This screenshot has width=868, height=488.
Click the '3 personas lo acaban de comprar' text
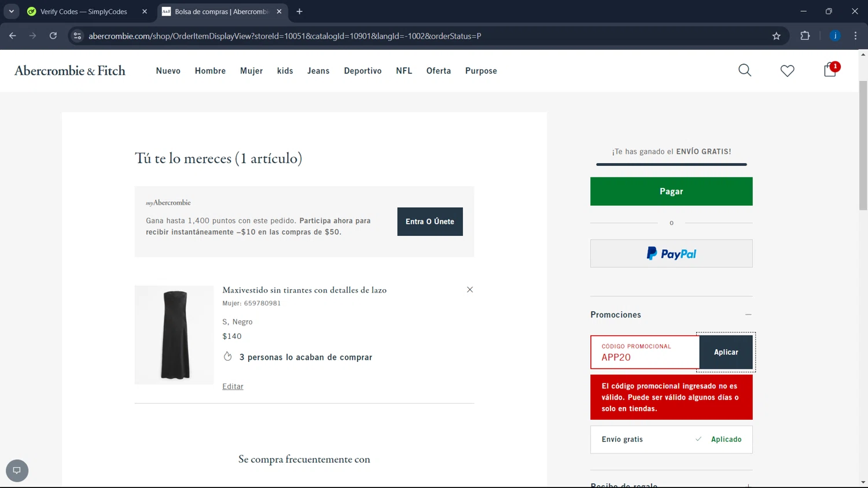[306, 357]
